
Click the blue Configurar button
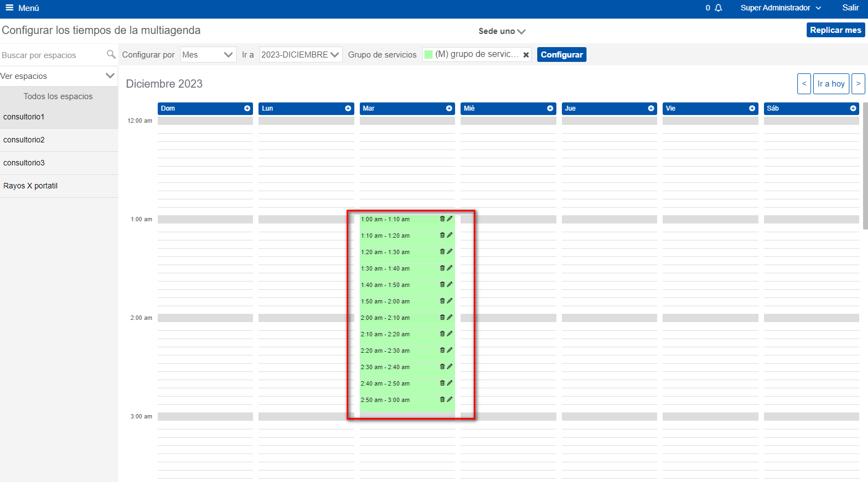click(562, 54)
